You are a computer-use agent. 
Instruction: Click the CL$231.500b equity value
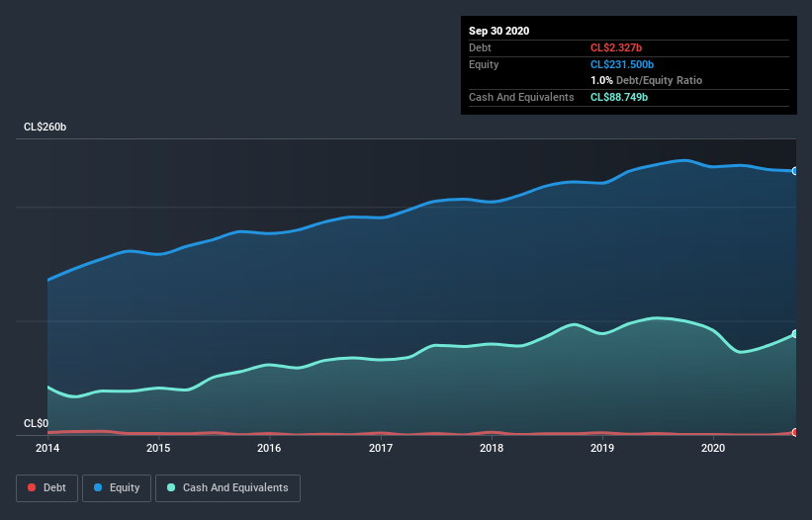point(622,64)
